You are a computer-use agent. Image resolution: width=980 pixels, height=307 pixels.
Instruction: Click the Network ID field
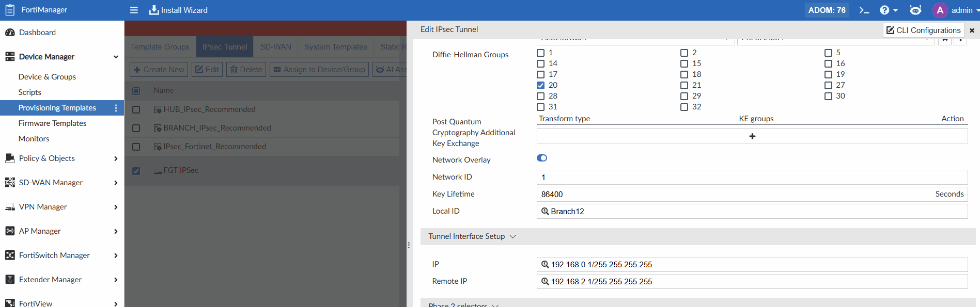pyautogui.click(x=752, y=177)
